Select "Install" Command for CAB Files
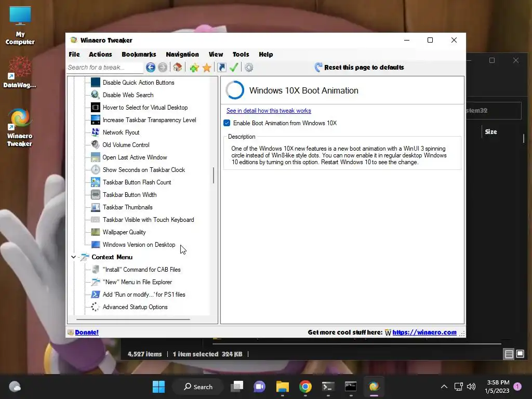This screenshot has width=532, height=399. tap(141, 270)
